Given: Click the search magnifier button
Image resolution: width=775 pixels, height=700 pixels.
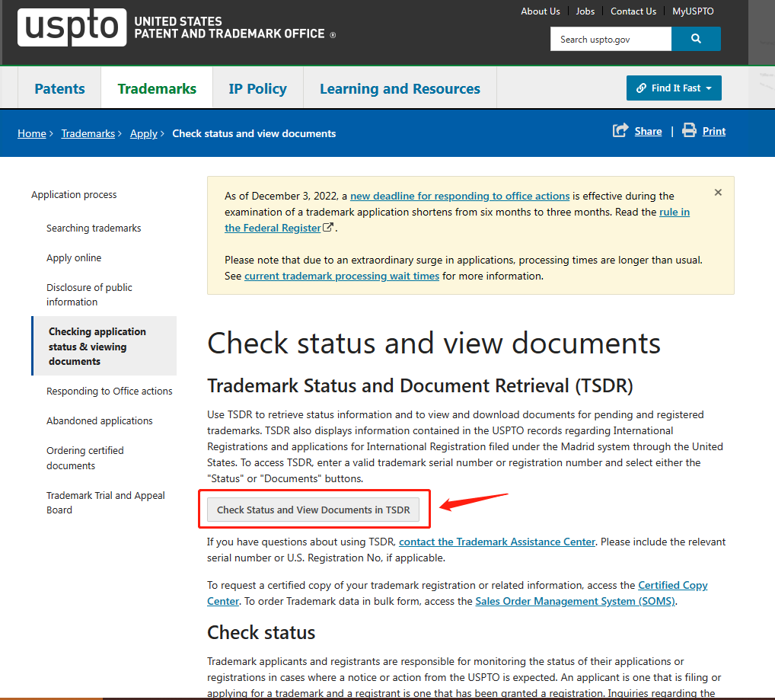Looking at the screenshot, I should (696, 39).
